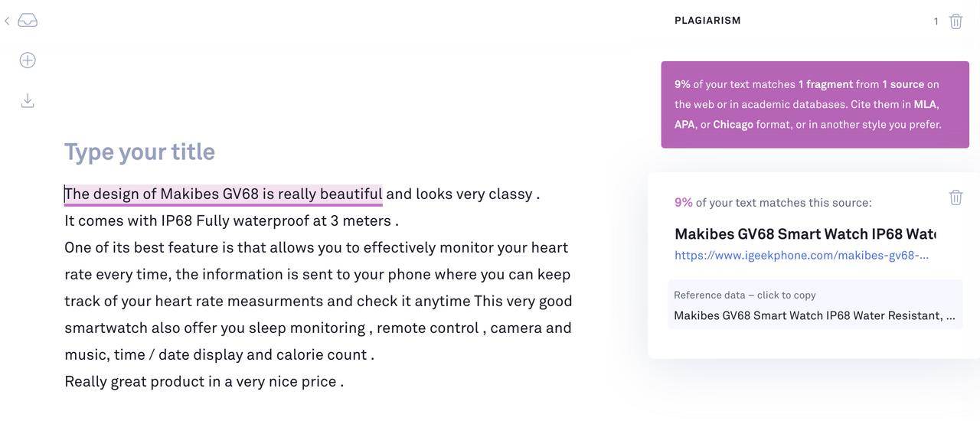
Task: Open the igeekphone.com source URL
Action: [802, 256]
